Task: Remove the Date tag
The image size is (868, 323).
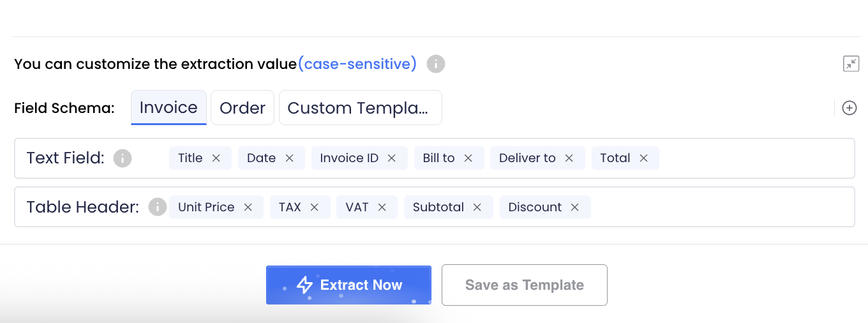Action: 290,158
